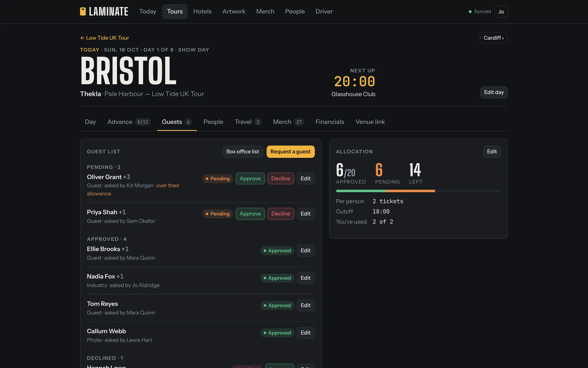Image resolution: width=588 pixels, height=368 pixels.
Task: Click the allocation progress bar
Action: click(x=418, y=191)
